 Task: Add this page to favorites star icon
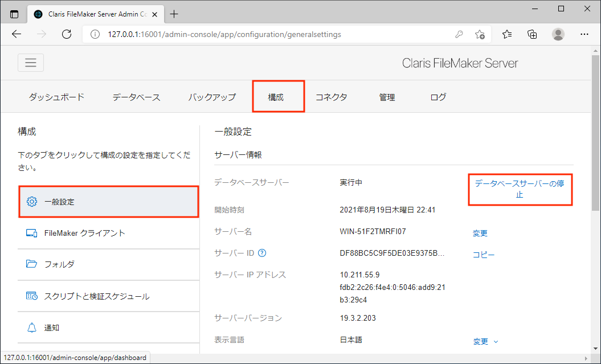click(480, 34)
